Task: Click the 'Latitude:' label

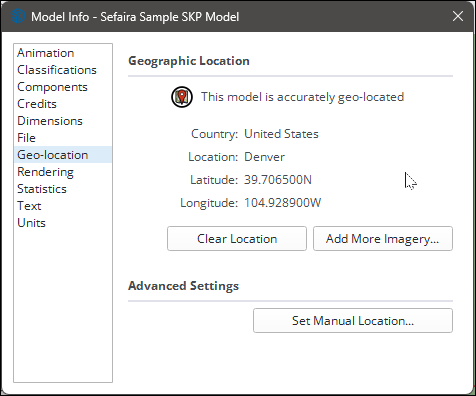Action: click(x=214, y=180)
